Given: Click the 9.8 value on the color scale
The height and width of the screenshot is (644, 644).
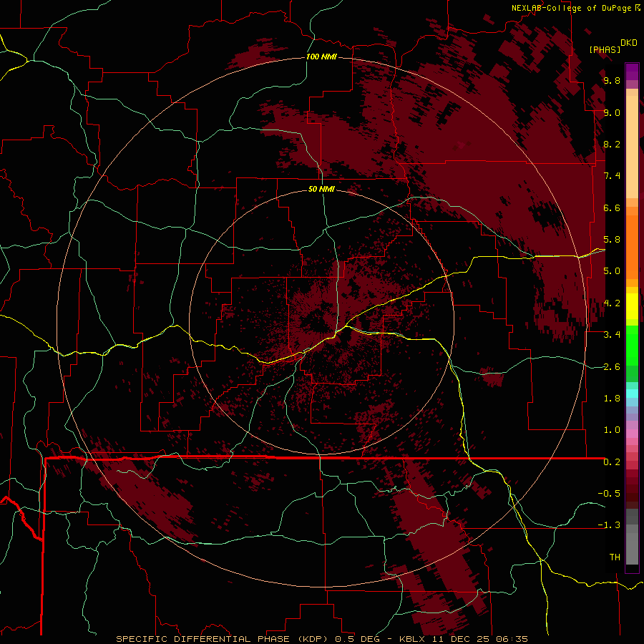Looking at the screenshot, I should pyautogui.click(x=612, y=81).
